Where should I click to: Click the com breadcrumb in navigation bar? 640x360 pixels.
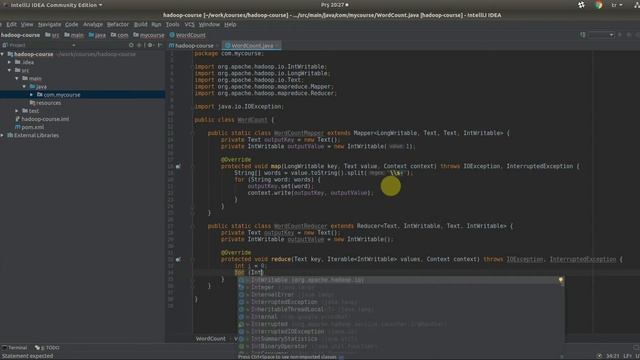click(120, 35)
